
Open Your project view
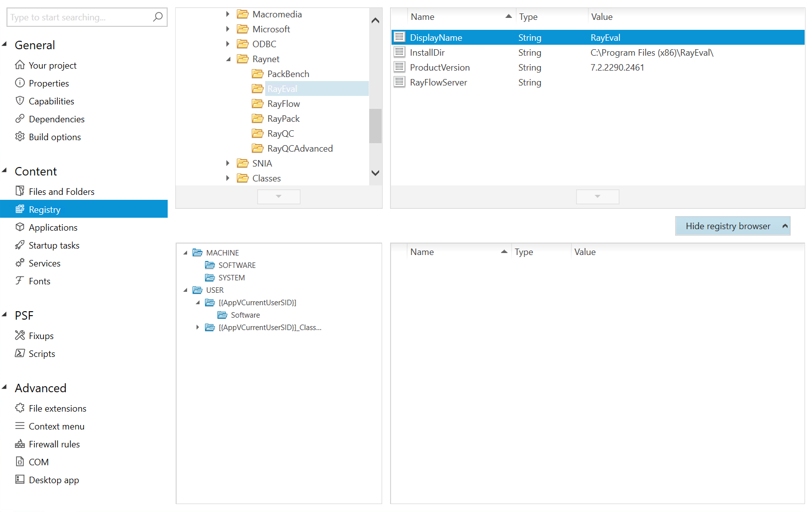(x=52, y=65)
